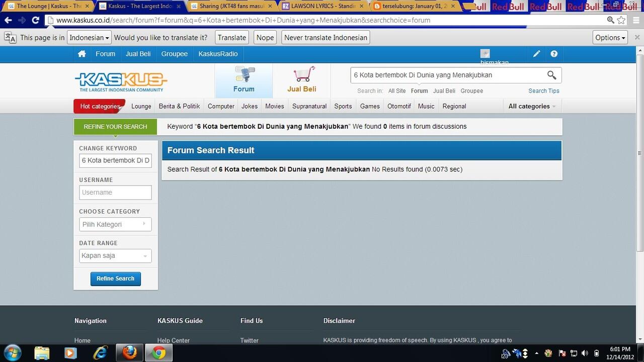Image resolution: width=644 pixels, height=362 pixels.
Task: Switch to Chrome in the taskbar
Action: (159, 353)
